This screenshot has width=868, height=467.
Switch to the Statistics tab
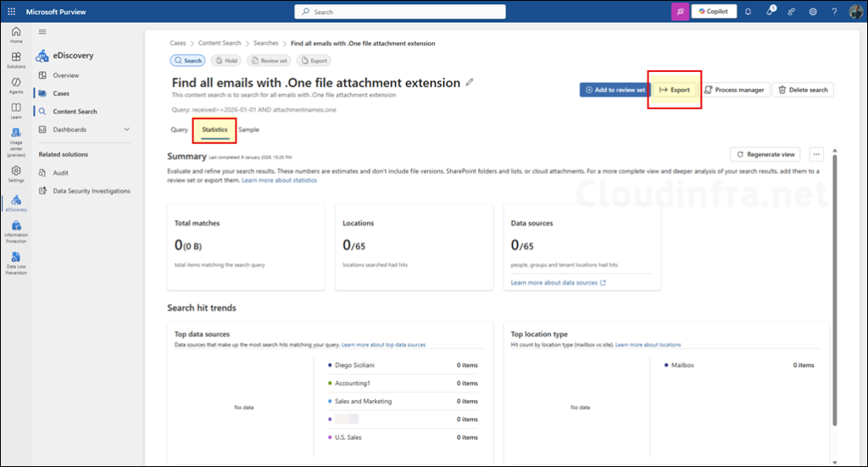214,130
